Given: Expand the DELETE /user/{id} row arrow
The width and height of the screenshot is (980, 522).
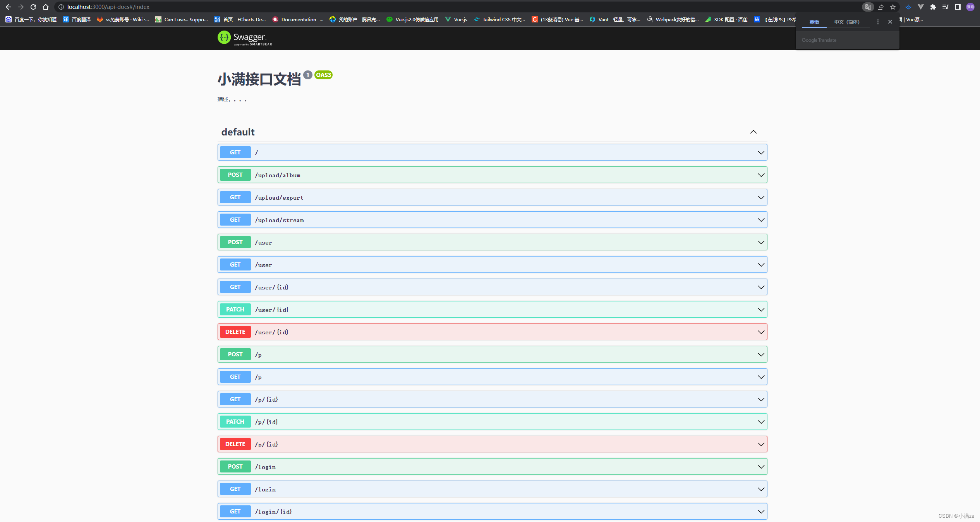Looking at the screenshot, I should point(761,332).
